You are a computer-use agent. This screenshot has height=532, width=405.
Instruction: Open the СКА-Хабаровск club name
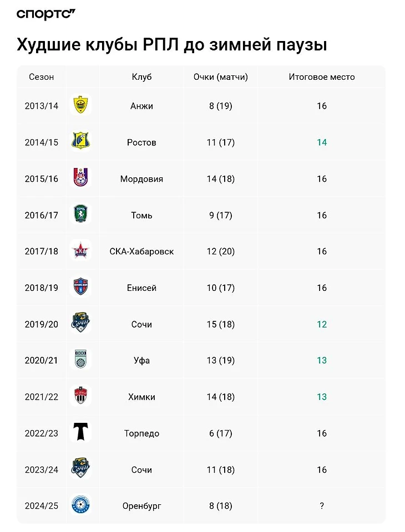click(x=141, y=252)
